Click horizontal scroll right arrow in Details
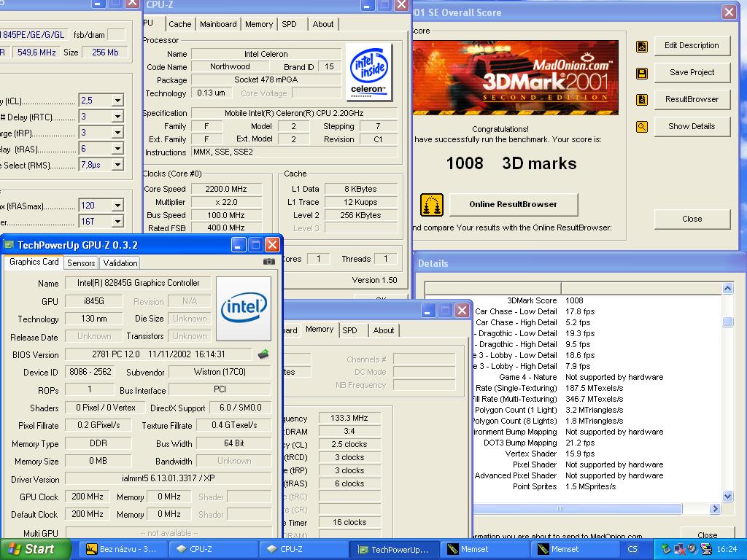The image size is (747, 560). pos(715,508)
